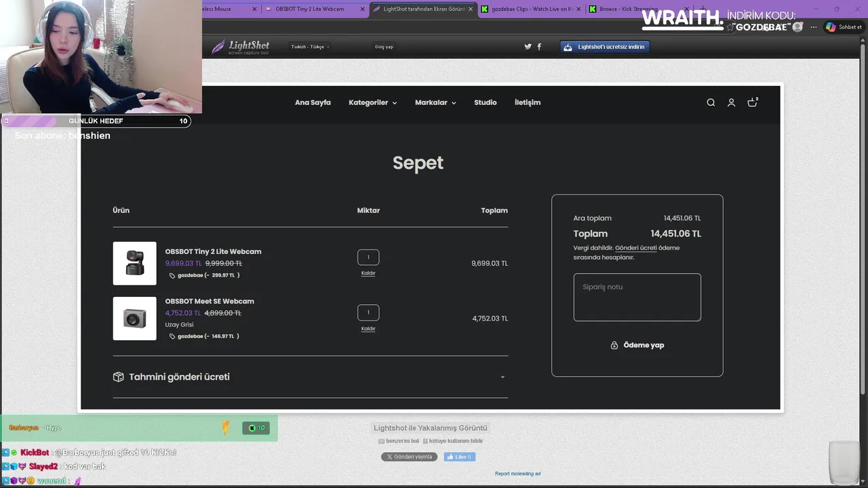Open the browser three-dot menu
This screenshot has width=868, height=488.
(x=814, y=27)
